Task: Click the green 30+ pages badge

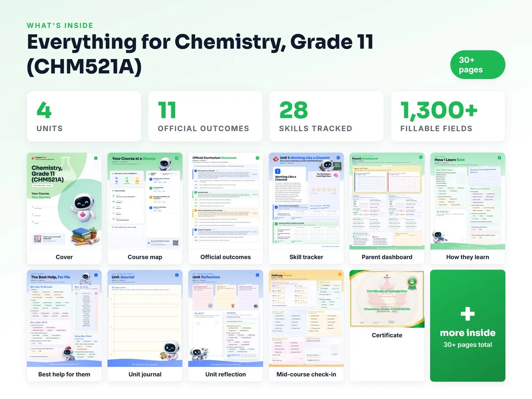Action: (477, 65)
